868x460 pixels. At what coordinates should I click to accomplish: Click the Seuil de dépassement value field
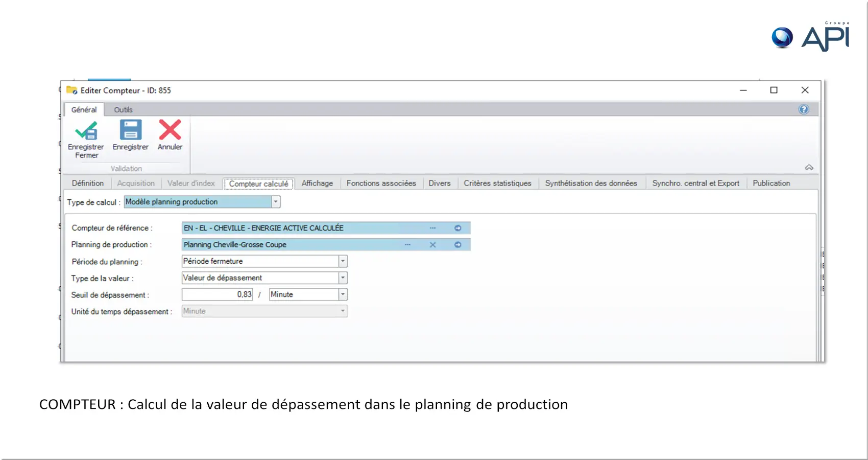[x=218, y=294]
